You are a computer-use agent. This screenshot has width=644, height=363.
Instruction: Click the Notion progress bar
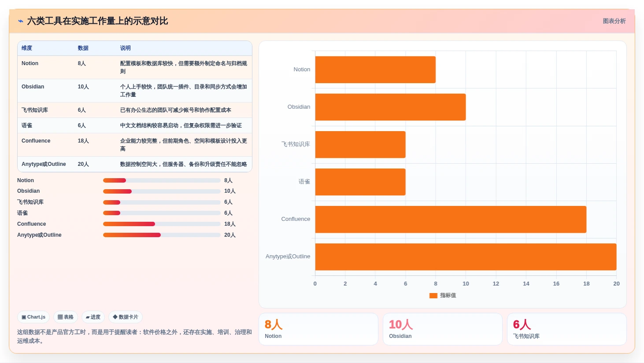(162, 180)
